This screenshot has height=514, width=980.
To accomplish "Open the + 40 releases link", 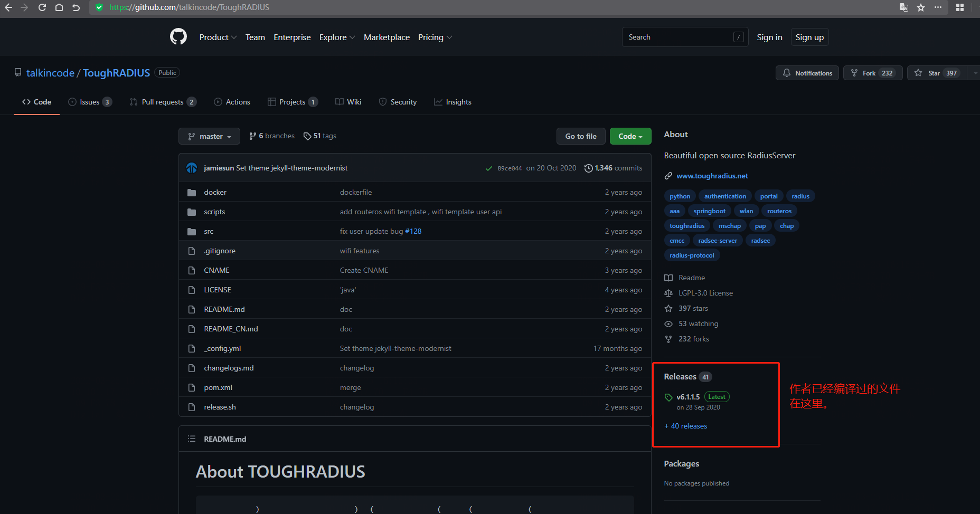I will point(685,426).
